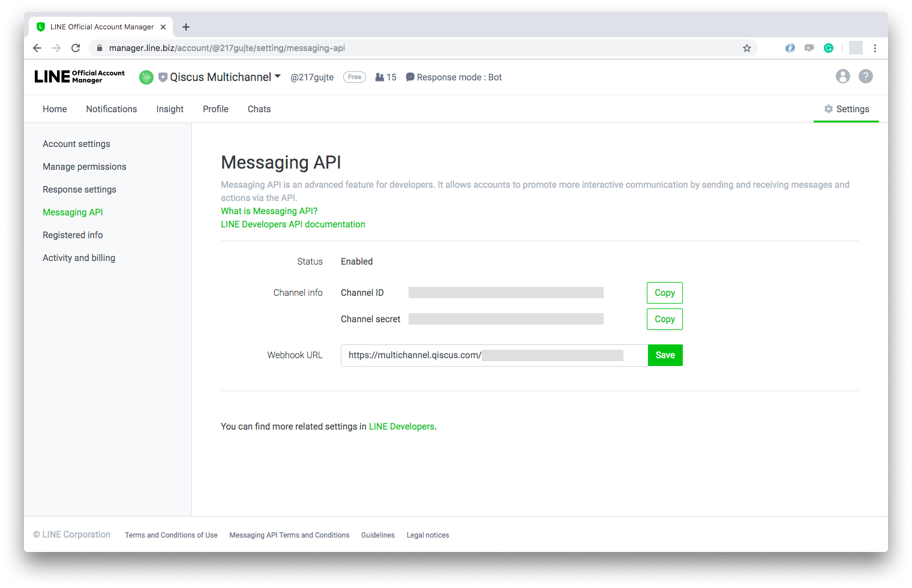Open Manage permissions in sidebar
Image resolution: width=912 pixels, height=588 pixels.
(x=85, y=167)
